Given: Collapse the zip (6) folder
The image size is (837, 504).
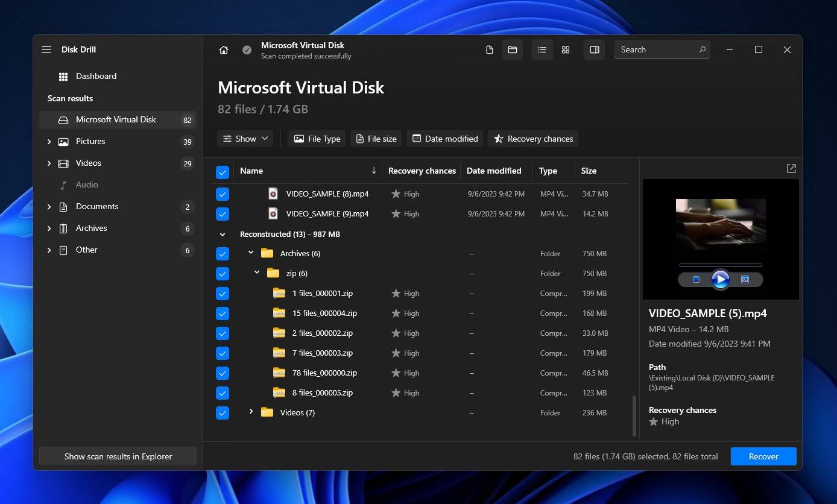Looking at the screenshot, I should click(x=257, y=272).
